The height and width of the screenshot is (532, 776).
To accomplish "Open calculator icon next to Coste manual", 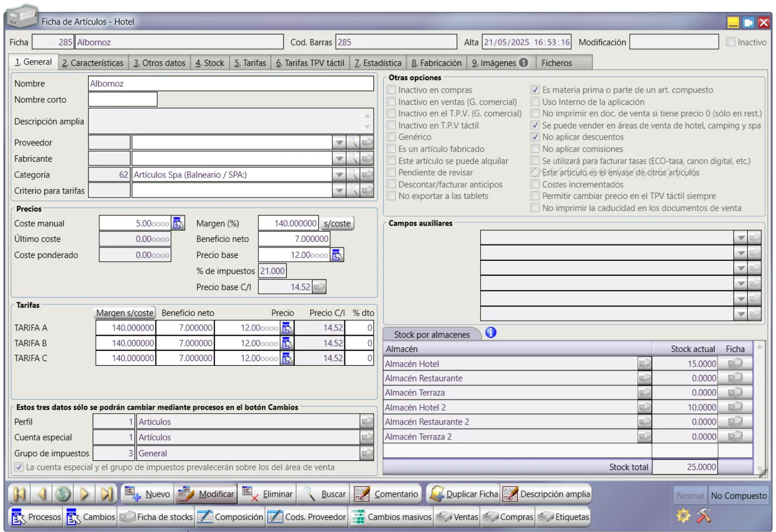I will [178, 224].
